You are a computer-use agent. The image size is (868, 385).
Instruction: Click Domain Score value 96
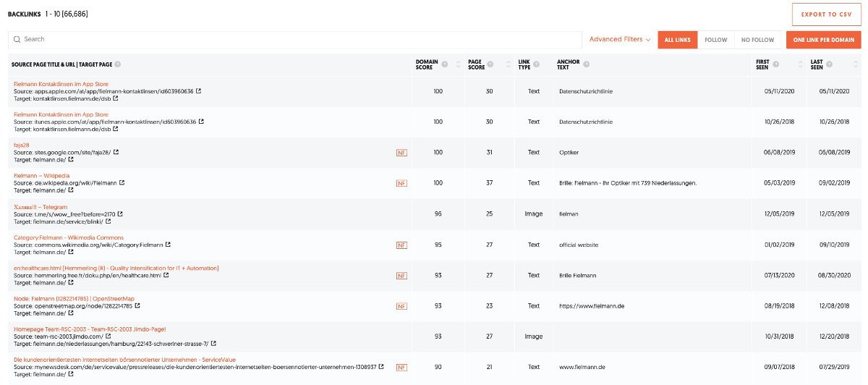tap(438, 214)
